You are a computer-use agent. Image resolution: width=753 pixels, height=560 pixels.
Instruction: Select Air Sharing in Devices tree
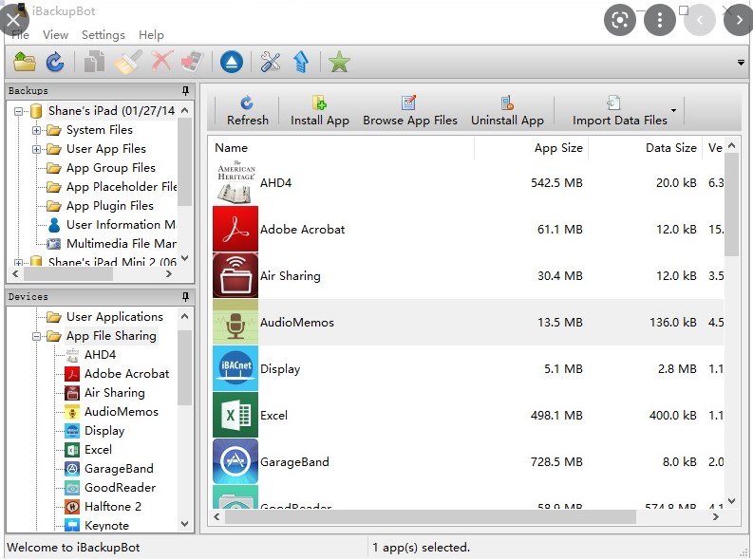114,393
